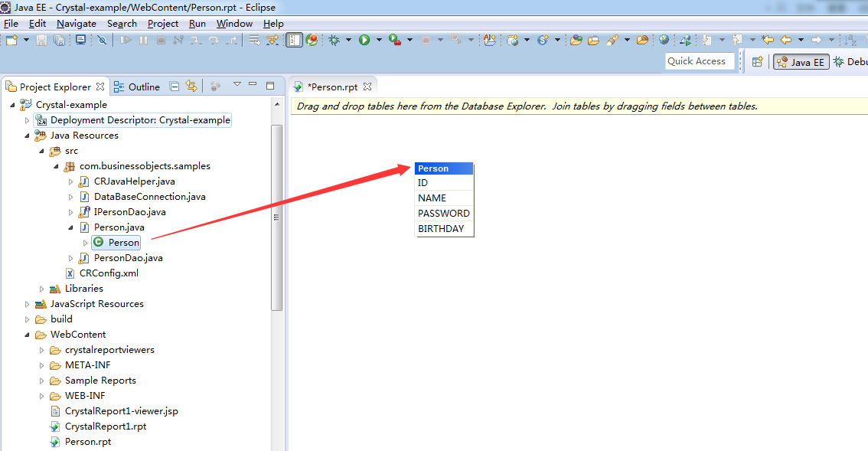Click the Search flashlight toolbar icon

coord(612,40)
